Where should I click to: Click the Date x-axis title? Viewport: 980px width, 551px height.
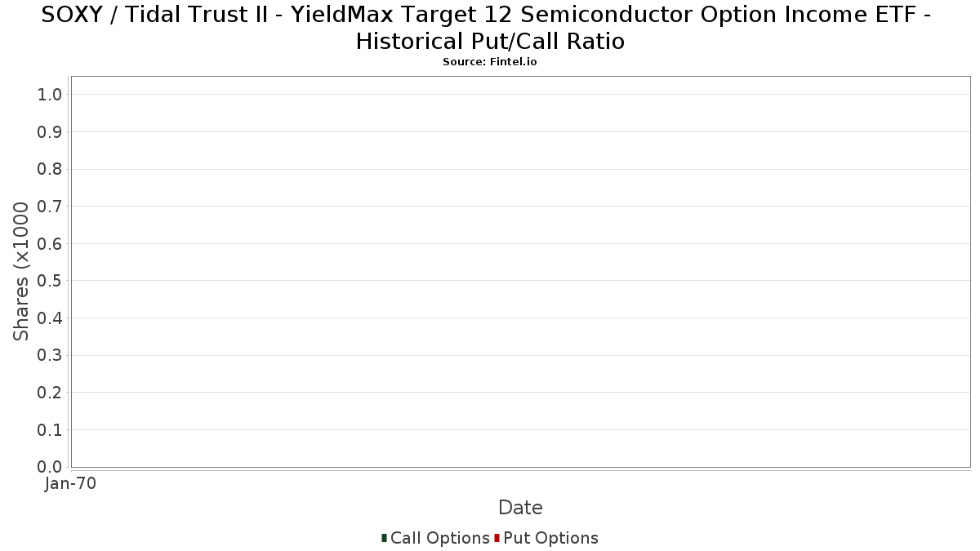point(520,508)
